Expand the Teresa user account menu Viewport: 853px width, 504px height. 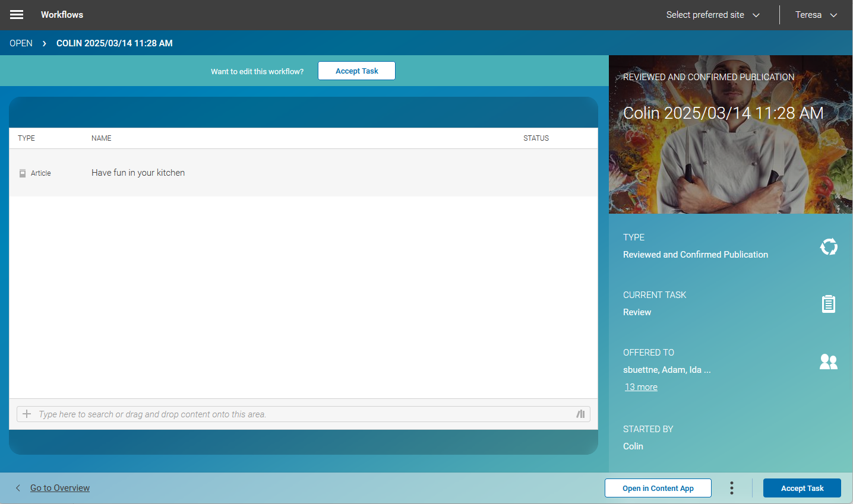pos(815,15)
